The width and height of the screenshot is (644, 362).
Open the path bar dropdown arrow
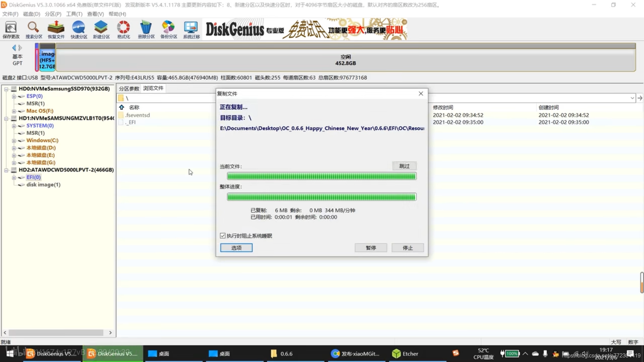632,98
